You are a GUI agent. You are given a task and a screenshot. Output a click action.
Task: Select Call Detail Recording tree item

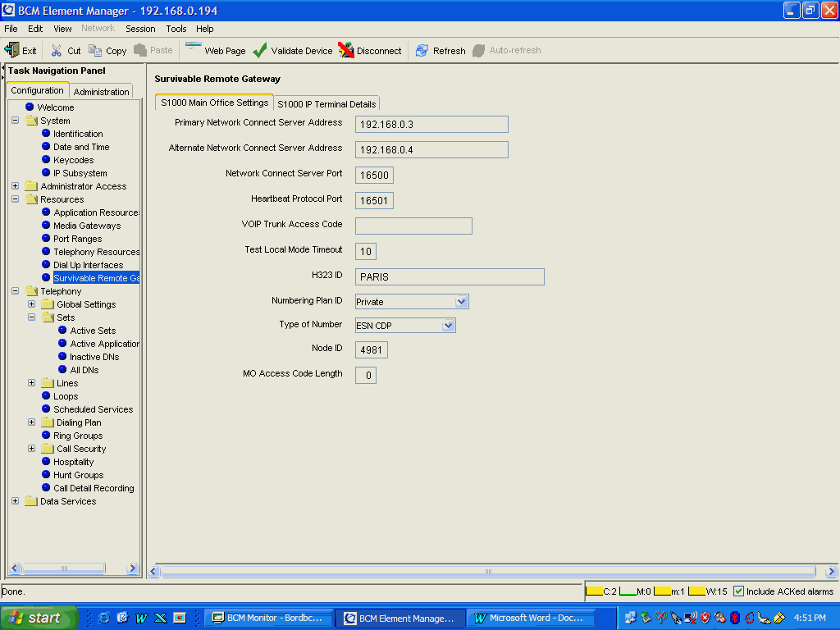94,488
